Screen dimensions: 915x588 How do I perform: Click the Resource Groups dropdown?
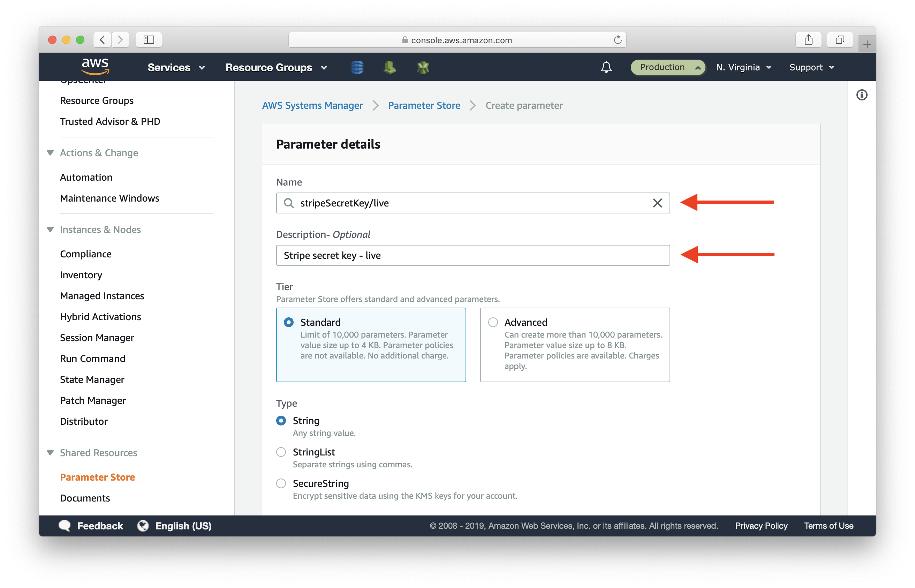tap(276, 67)
